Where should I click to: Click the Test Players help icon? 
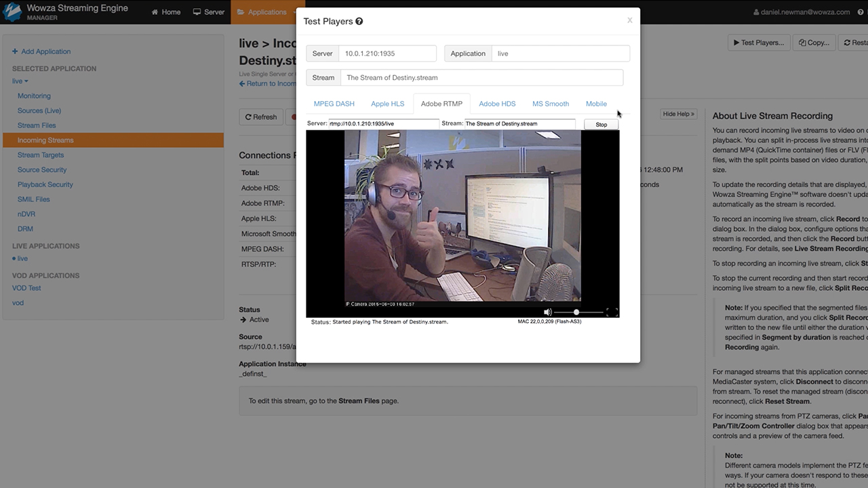tap(359, 22)
